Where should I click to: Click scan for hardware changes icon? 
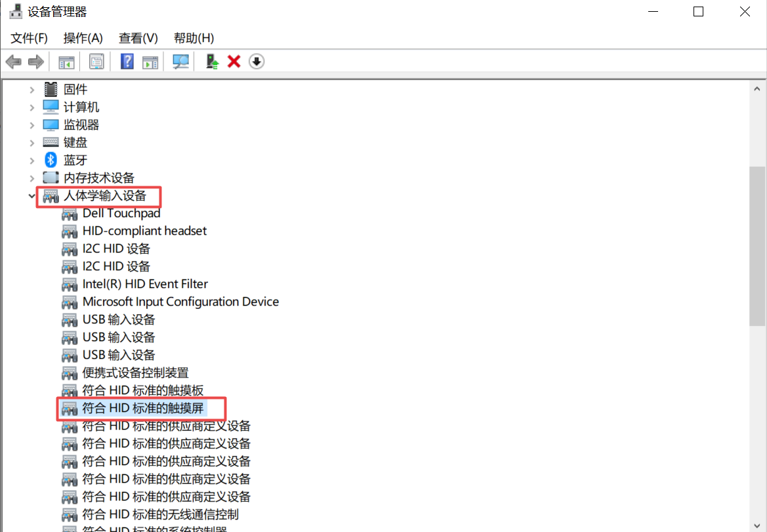click(x=180, y=62)
